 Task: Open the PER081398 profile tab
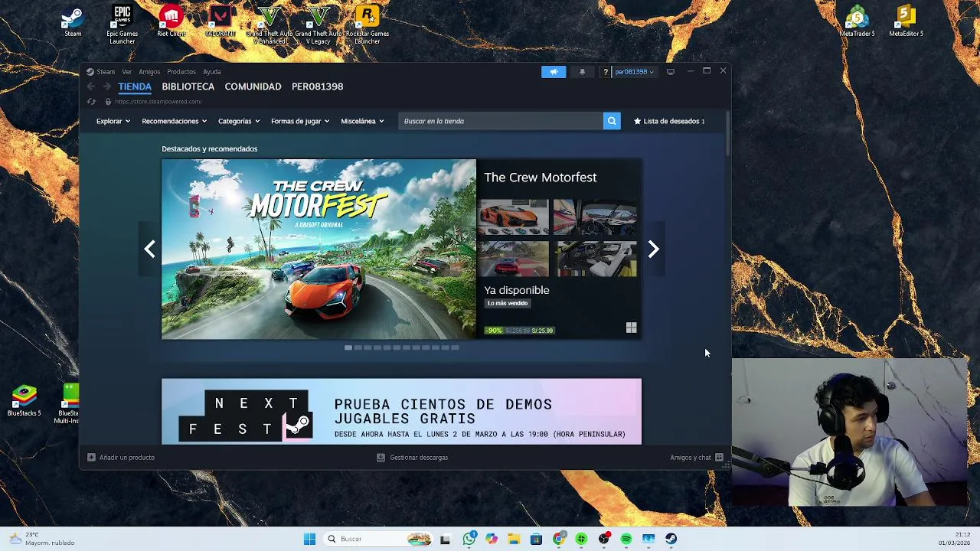(x=317, y=86)
